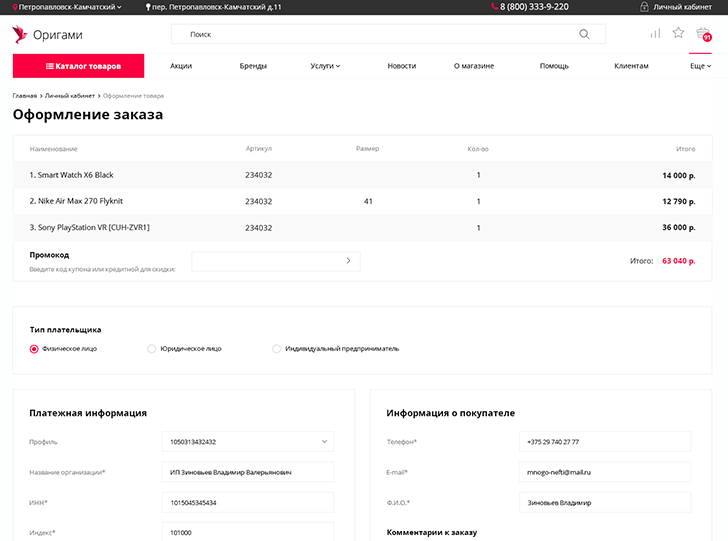
Task: Click item 2. Nike Air Max 270 Flyknit
Action: point(76,201)
